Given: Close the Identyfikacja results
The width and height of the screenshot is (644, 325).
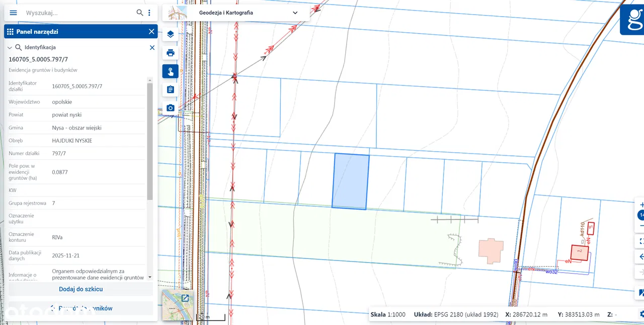Looking at the screenshot, I should click(x=152, y=47).
